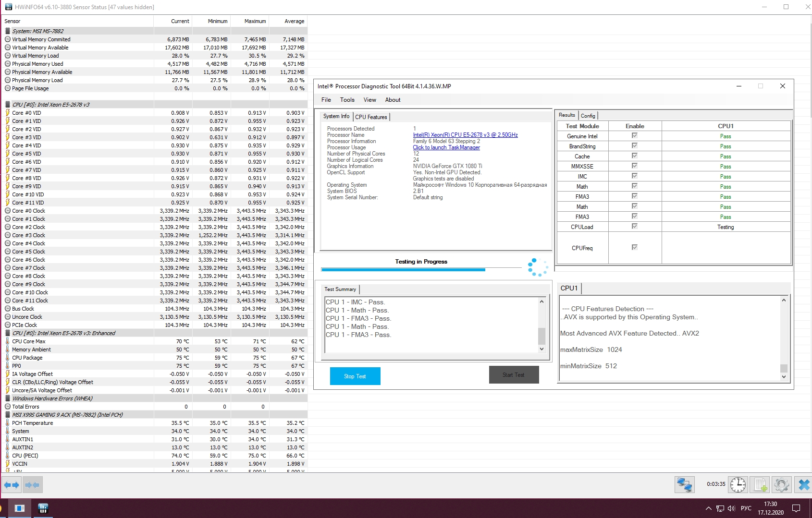Toggle the Genuine Intel test checkbox

tap(635, 136)
